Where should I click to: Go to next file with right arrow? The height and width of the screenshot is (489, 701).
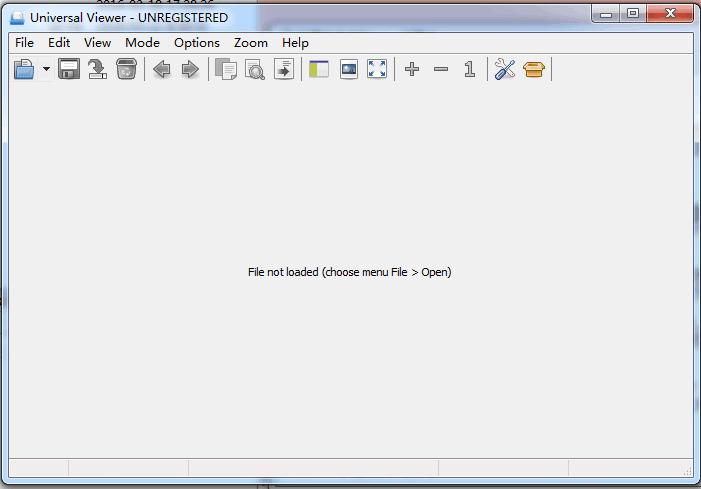pyautogui.click(x=190, y=69)
